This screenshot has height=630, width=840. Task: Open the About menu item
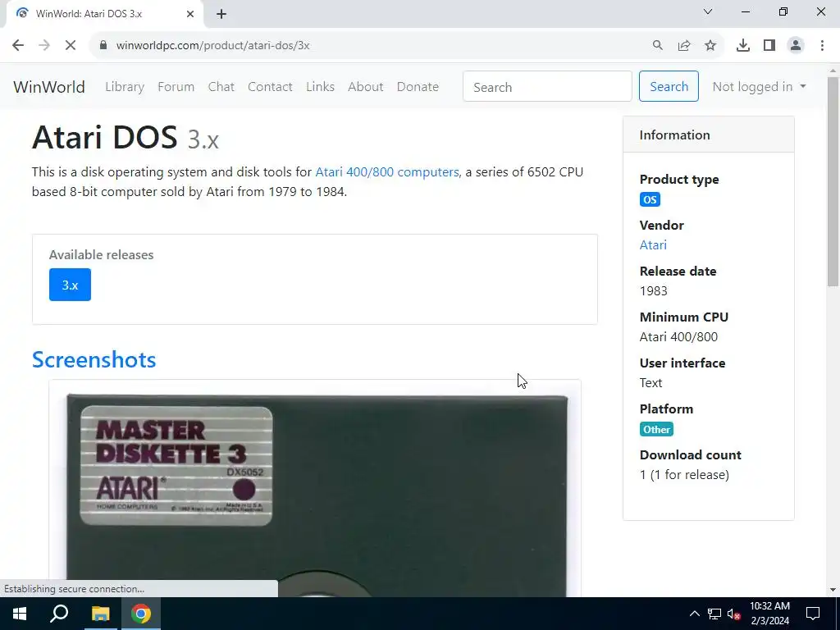366,87
